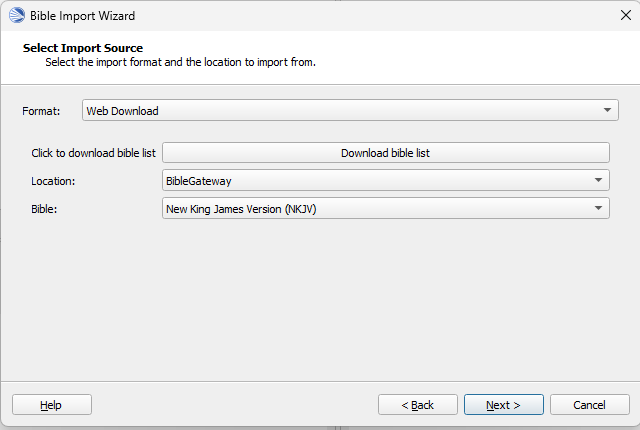Click the import format instruction subtitle text

coord(180,62)
